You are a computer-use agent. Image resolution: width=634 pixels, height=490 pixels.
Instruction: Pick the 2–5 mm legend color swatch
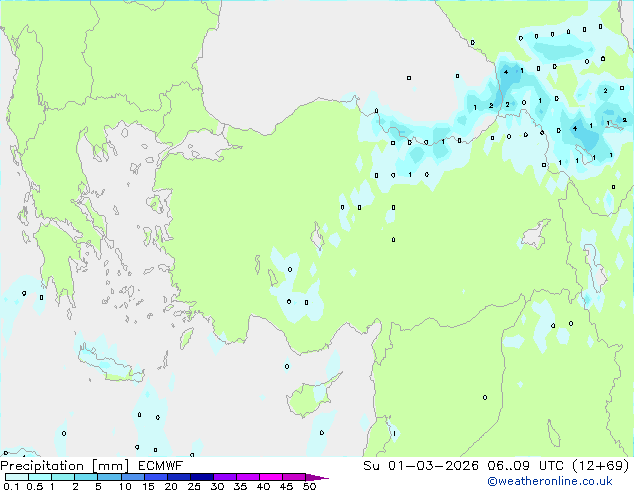point(86,477)
